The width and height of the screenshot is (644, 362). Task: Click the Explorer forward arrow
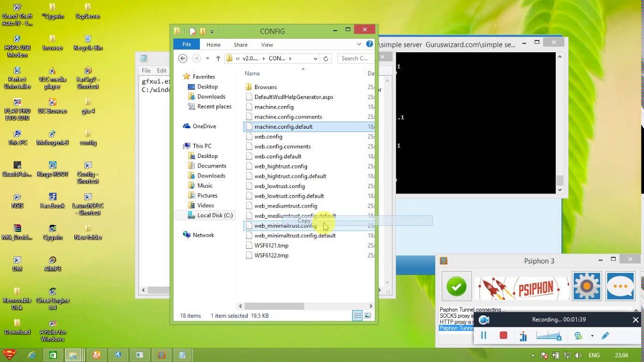196,58
